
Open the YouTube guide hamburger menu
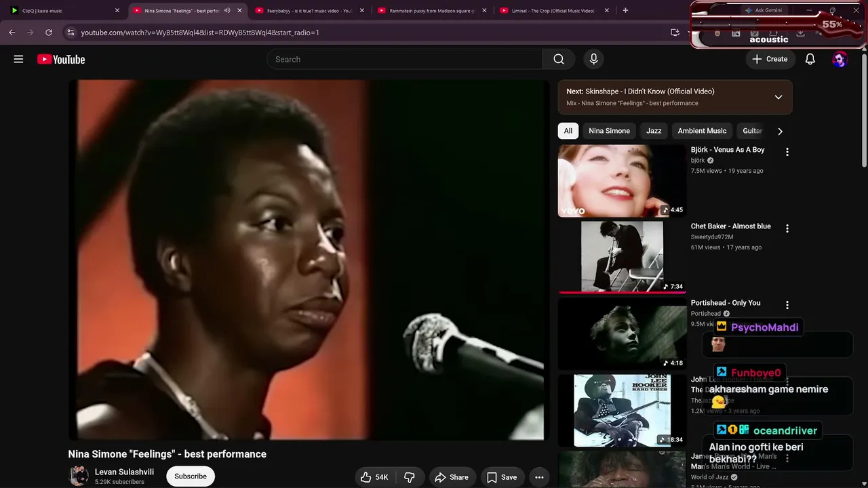coord(18,59)
